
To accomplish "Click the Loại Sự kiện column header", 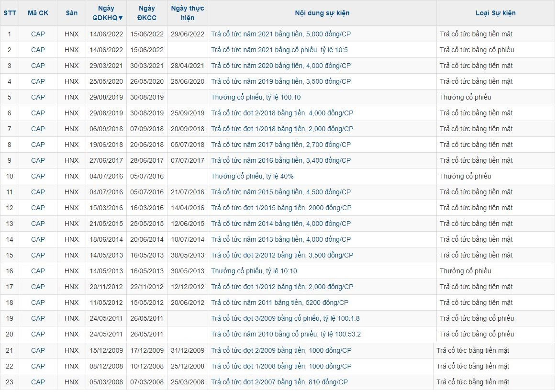I will pos(495,13).
